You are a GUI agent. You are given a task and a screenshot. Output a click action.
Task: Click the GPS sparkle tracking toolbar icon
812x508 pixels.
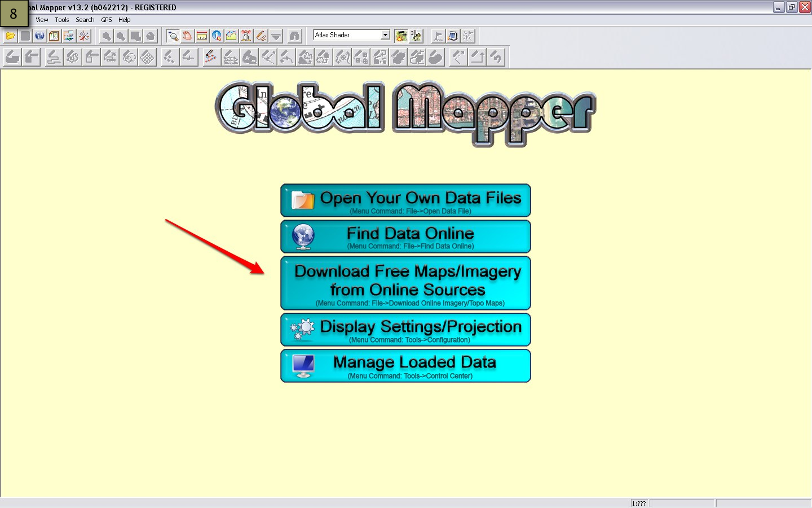468,36
